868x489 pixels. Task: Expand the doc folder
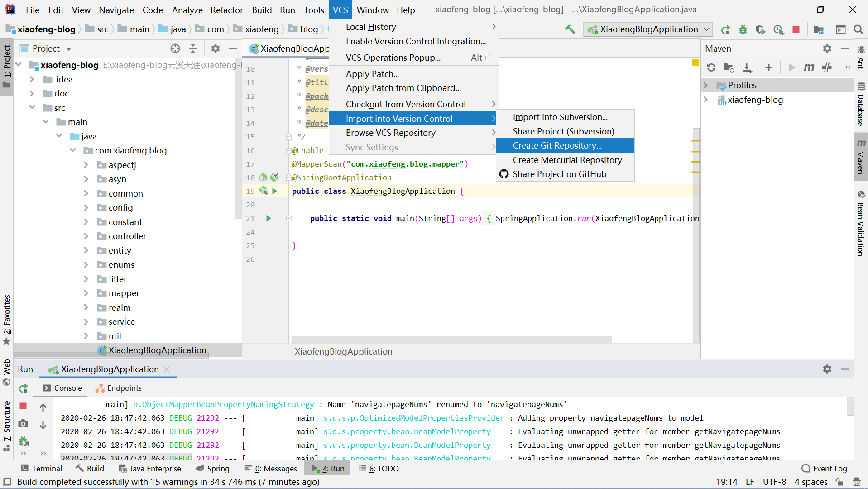pyautogui.click(x=32, y=93)
